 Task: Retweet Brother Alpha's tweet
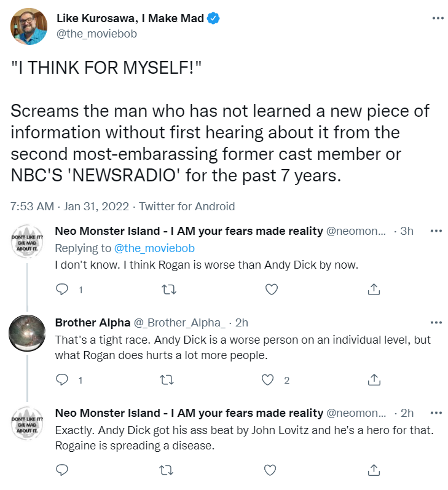167,380
